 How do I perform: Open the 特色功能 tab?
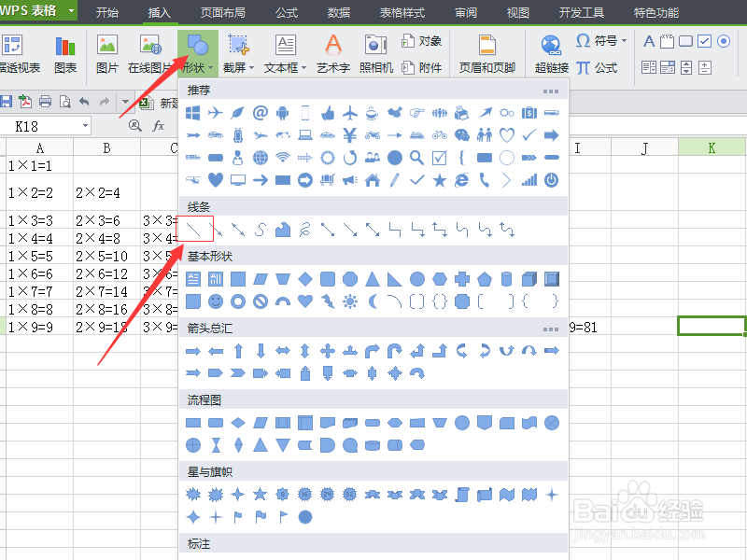(x=656, y=12)
